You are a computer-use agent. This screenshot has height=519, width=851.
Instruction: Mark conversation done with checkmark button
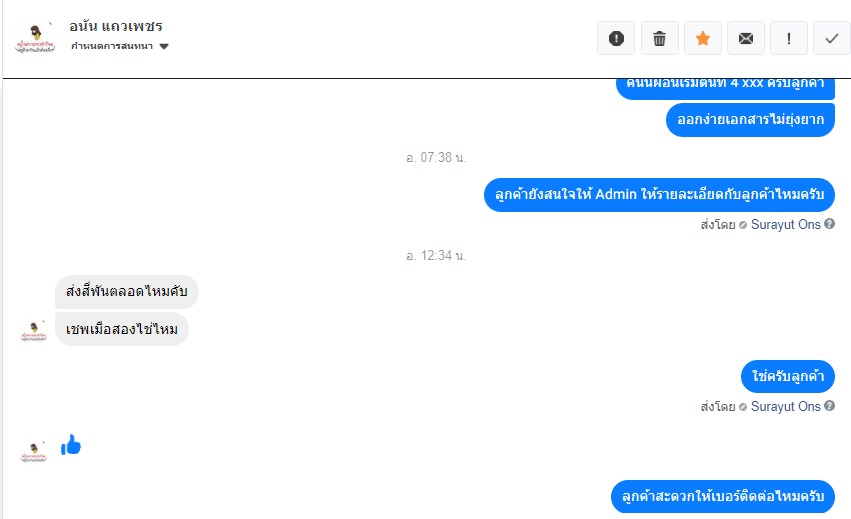pos(831,39)
